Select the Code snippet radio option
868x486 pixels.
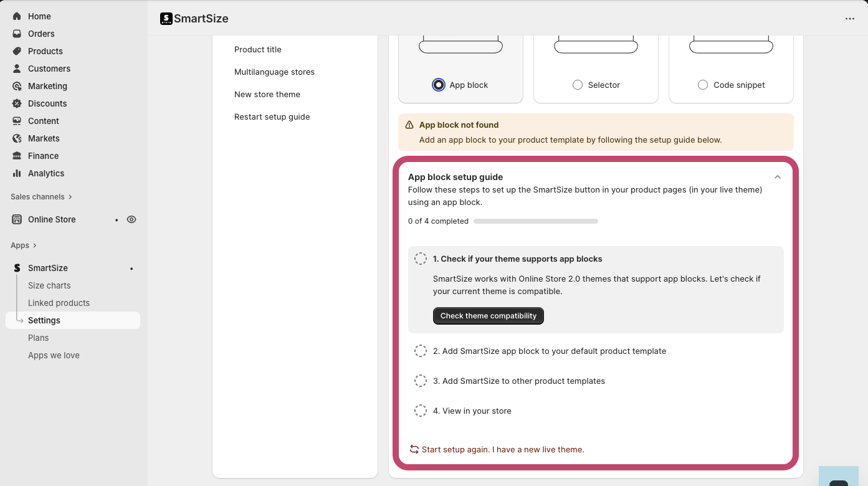coord(703,85)
